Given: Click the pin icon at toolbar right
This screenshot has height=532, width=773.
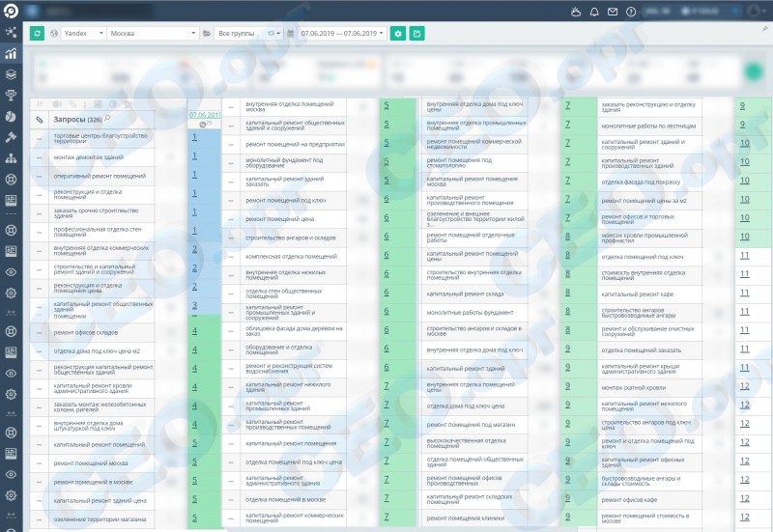Looking at the screenshot, I should [764, 29].
